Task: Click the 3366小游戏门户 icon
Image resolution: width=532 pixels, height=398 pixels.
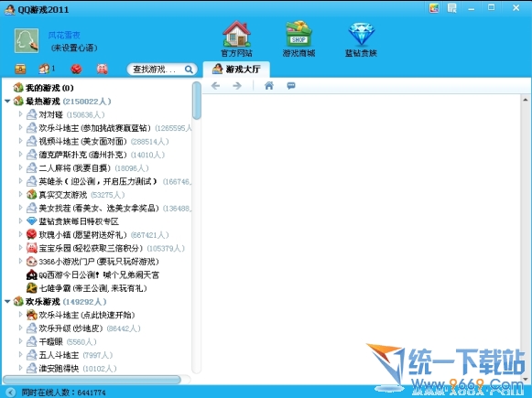Action: click(31, 262)
